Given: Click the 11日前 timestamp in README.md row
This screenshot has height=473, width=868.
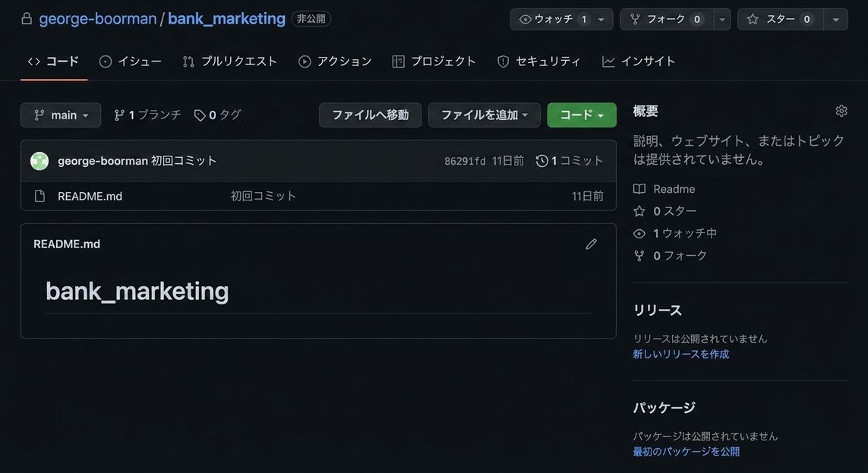Looking at the screenshot, I should coord(587,196).
